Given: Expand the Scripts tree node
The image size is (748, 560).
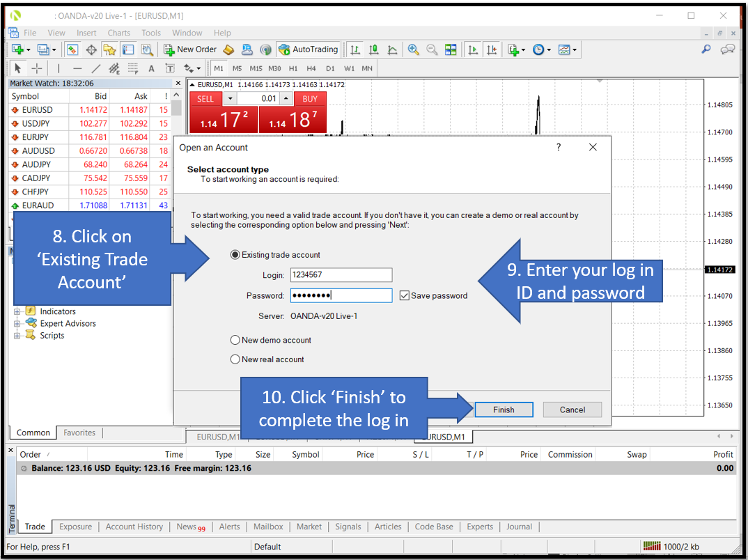Looking at the screenshot, I should pos(17,336).
